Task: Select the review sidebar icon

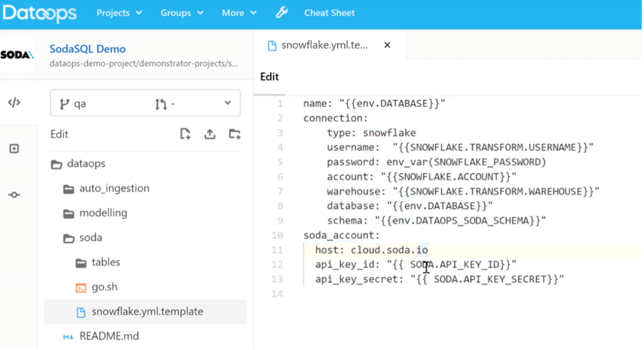Action: point(14,149)
